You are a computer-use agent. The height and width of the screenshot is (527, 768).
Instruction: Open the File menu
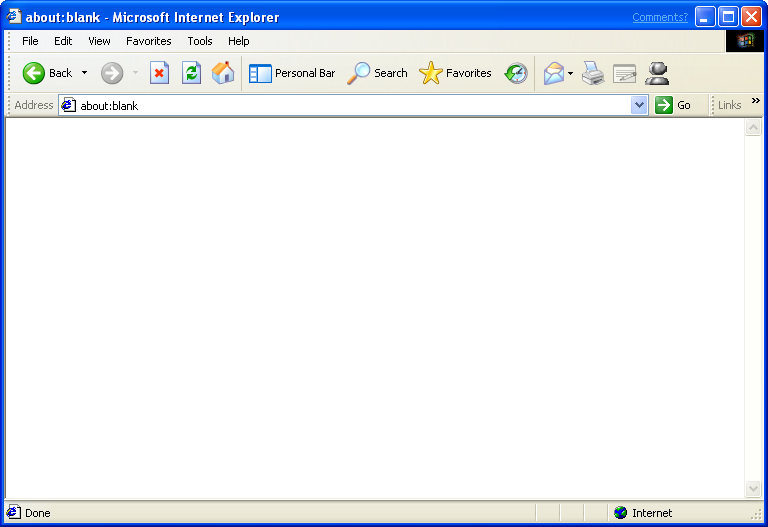click(30, 41)
